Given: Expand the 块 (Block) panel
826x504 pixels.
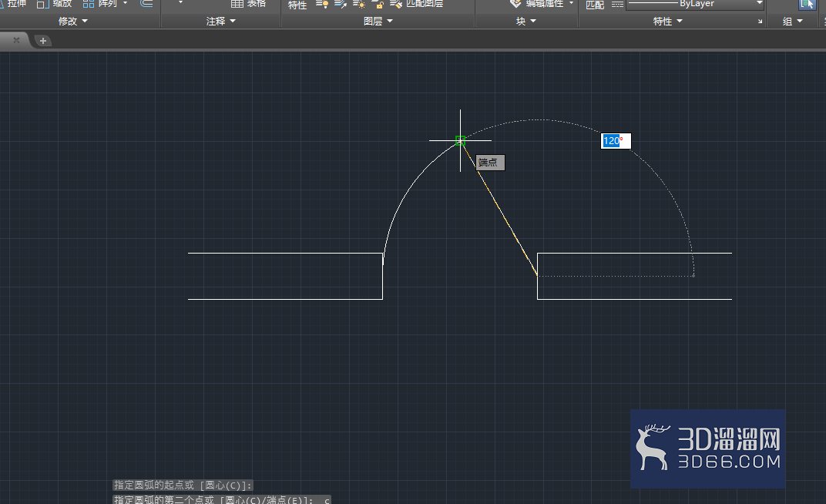Looking at the screenshot, I should pyautogui.click(x=525, y=21).
